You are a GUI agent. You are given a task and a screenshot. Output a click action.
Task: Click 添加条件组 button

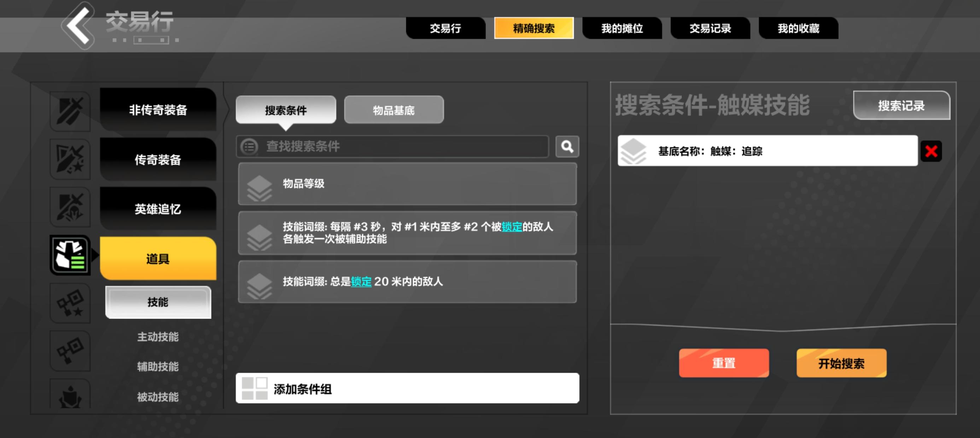tap(407, 388)
